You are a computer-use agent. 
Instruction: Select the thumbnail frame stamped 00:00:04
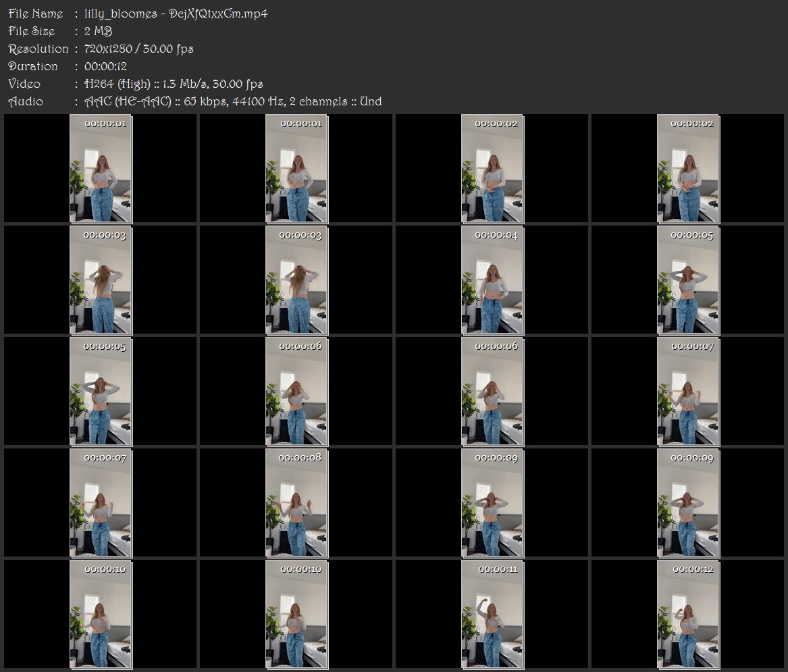coord(492,280)
